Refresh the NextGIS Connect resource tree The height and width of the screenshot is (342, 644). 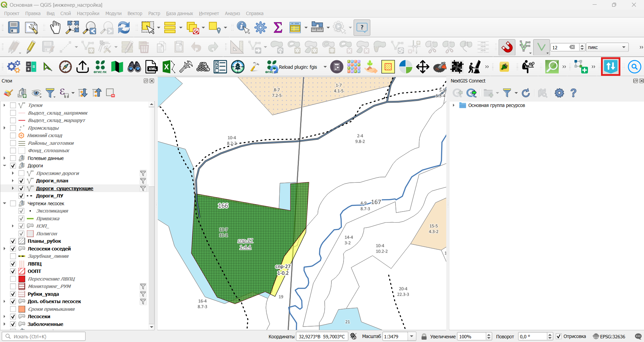[526, 93]
